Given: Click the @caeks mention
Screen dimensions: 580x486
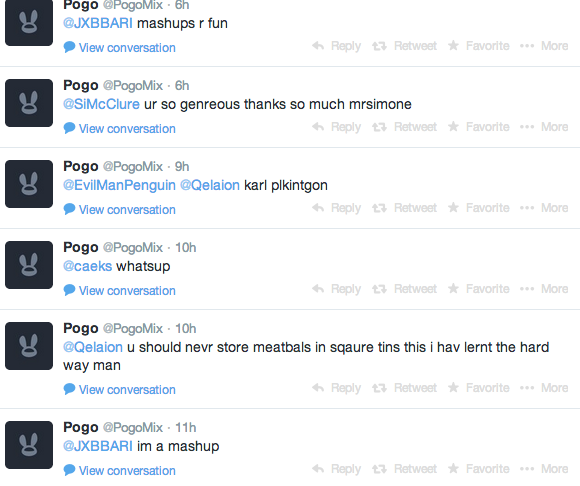Looking at the screenshot, I should point(88,266).
